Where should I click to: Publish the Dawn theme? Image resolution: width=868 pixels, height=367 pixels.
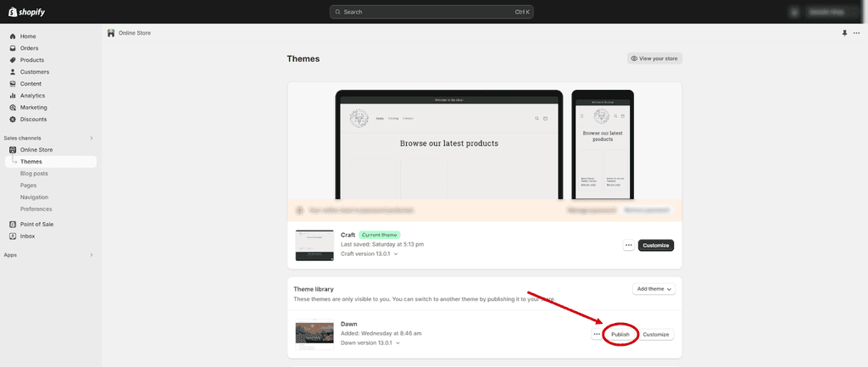click(620, 334)
